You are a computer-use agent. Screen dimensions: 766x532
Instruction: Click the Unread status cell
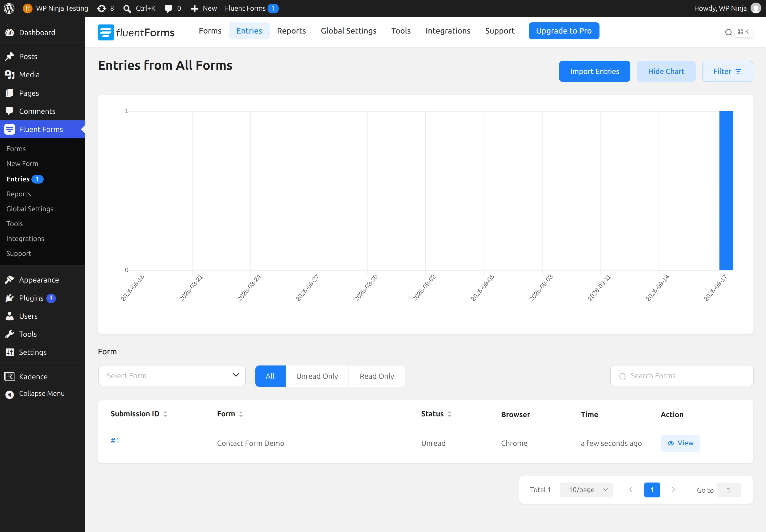click(x=433, y=443)
